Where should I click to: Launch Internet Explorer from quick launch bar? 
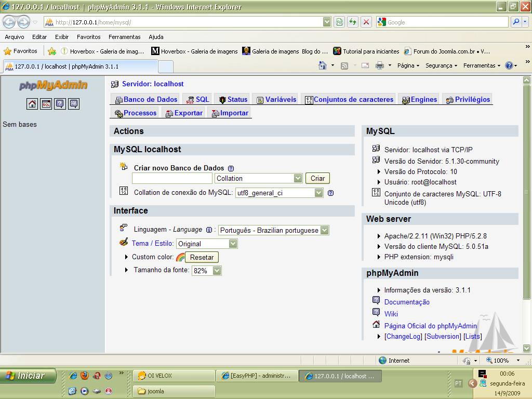click(x=73, y=376)
